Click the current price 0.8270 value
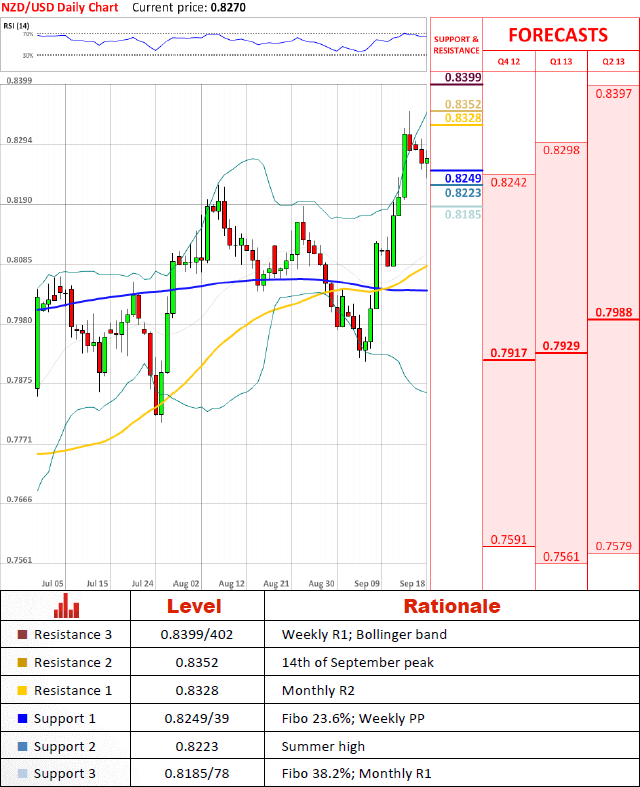 click(x=228, y=8)
